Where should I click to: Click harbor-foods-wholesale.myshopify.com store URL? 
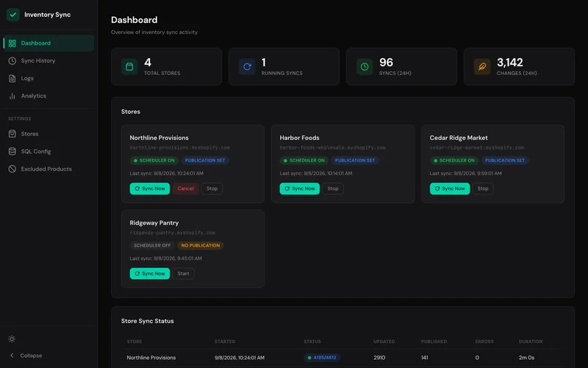pyautogui.click(x=333, y=148)
